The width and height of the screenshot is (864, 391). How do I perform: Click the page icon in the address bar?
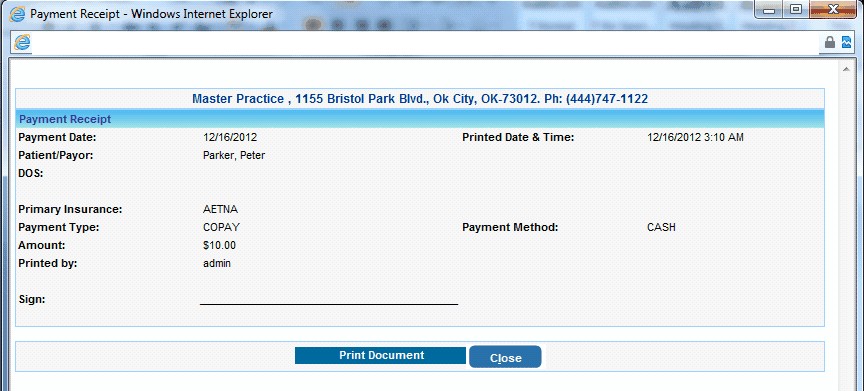[22, 42]
